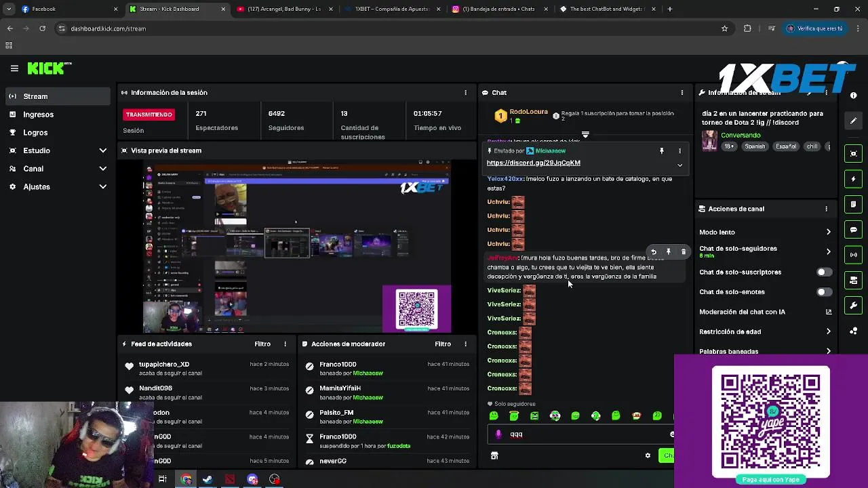Open the Conversando category
The image size is (868, 488).
(741, 136)
